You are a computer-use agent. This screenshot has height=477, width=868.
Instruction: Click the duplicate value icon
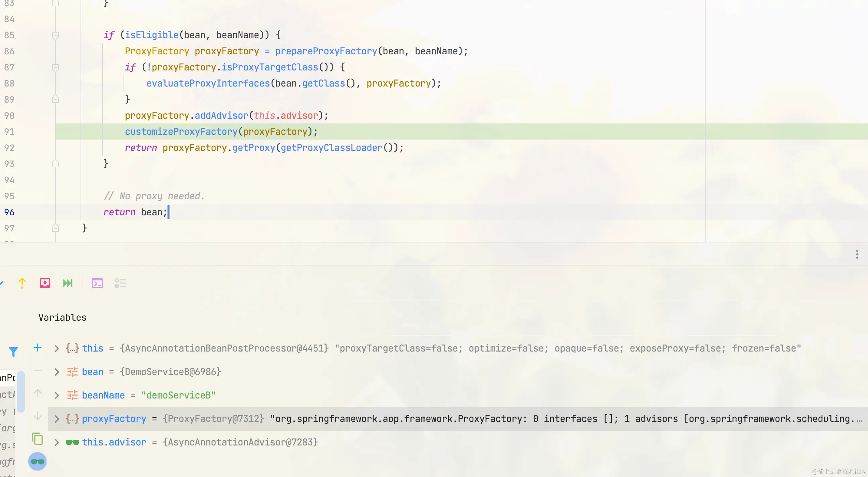click(x=37, y=439)
